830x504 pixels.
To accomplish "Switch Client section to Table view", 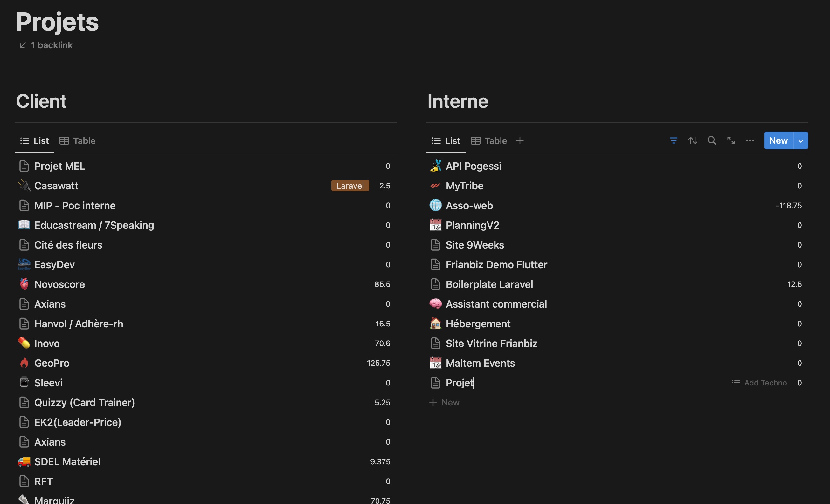I will coord(78,141).
